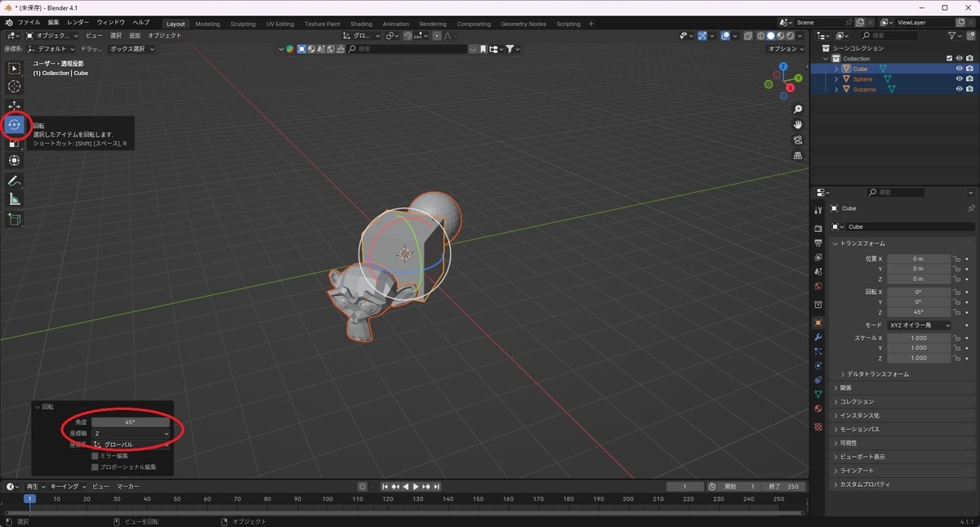Select the Rotate tool in toolbar
Viewport: 980px width, 527px height.
[15, 125]
